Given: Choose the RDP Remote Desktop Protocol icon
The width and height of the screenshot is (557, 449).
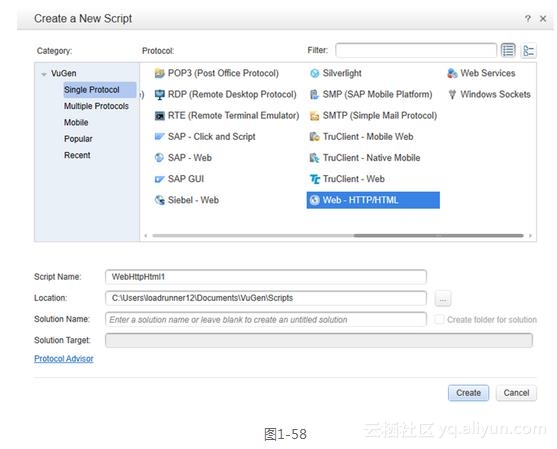Looking at the screenshot, I should click(x=159, y=94).
